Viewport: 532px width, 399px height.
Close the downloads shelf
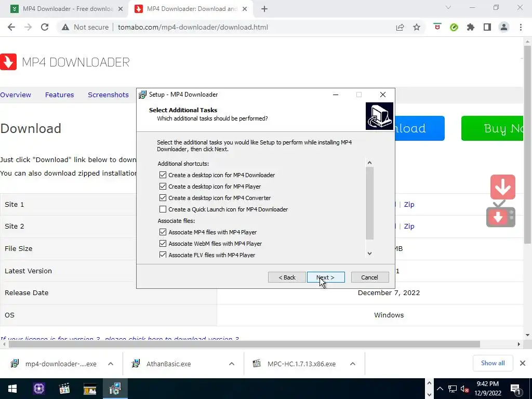(x=523, y=363)
